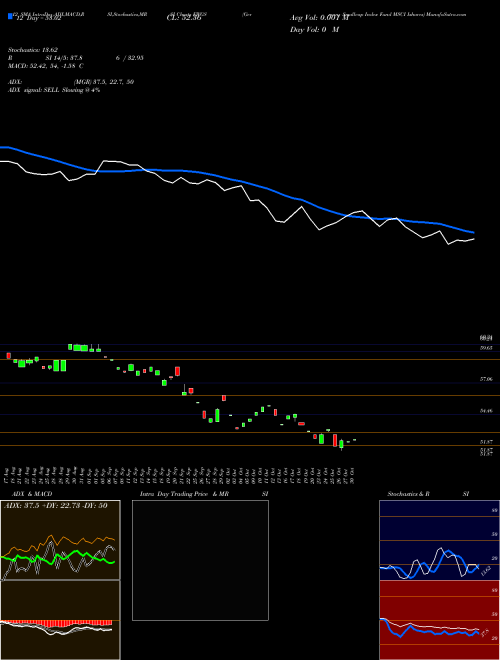Open the ADX indicator chart panel

coord(60,540)
